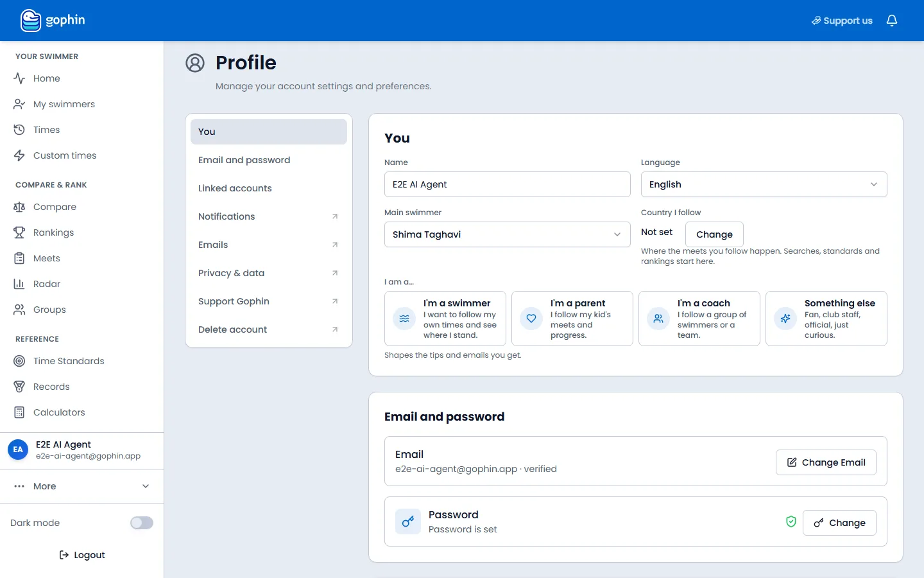Click the Time Standards target icon
Image resolution: width=924 pixels, height=578 pixels.
(19, 361)
